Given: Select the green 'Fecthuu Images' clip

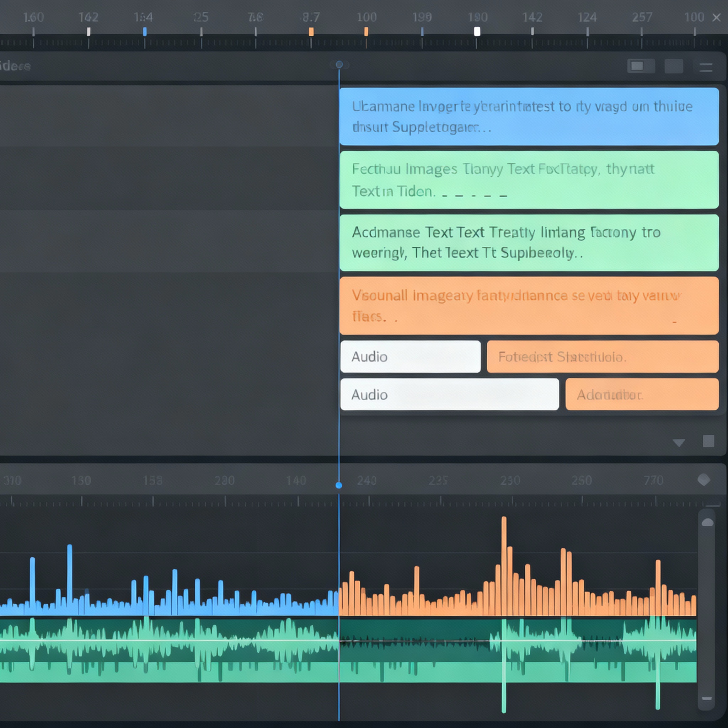Looking at the screenshot, I should 529,180.
